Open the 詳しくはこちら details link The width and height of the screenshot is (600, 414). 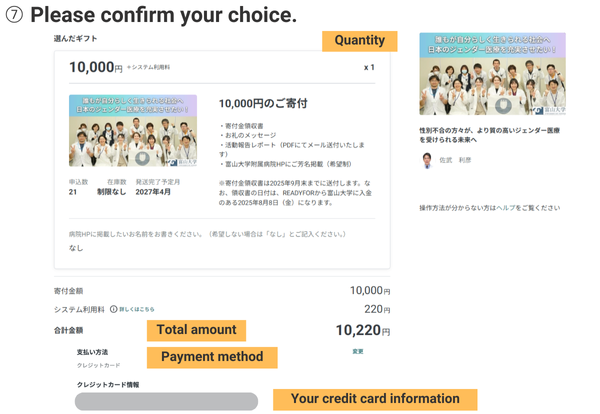click(x=137, y=310)
